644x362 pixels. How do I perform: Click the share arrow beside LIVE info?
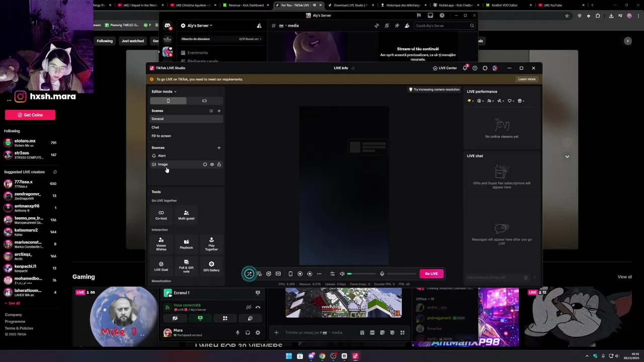point(353,68)
